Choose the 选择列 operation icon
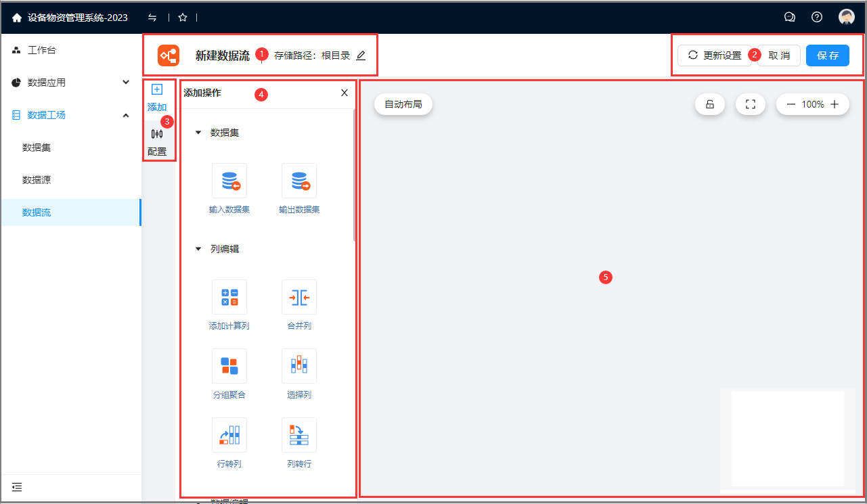 (x=299, y=366)
